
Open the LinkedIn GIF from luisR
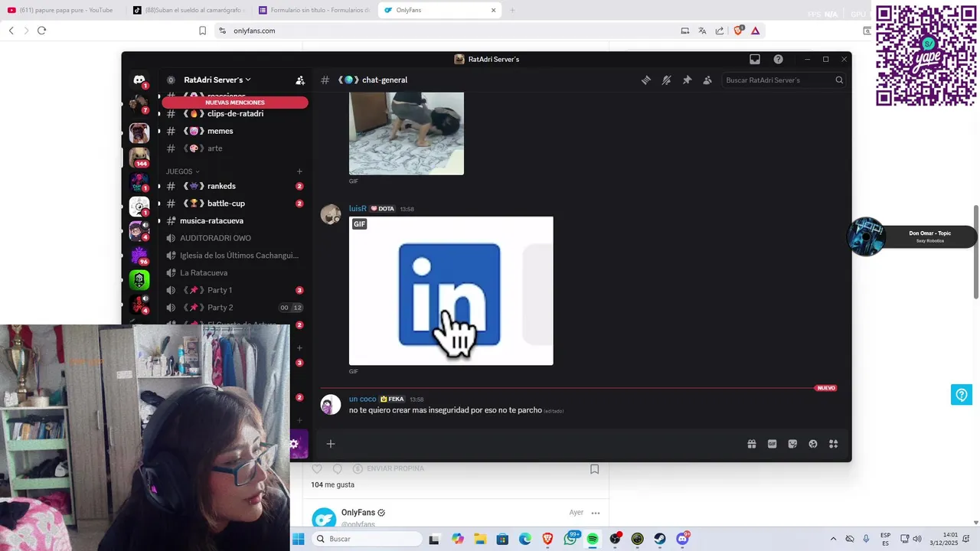click(451, 291)
